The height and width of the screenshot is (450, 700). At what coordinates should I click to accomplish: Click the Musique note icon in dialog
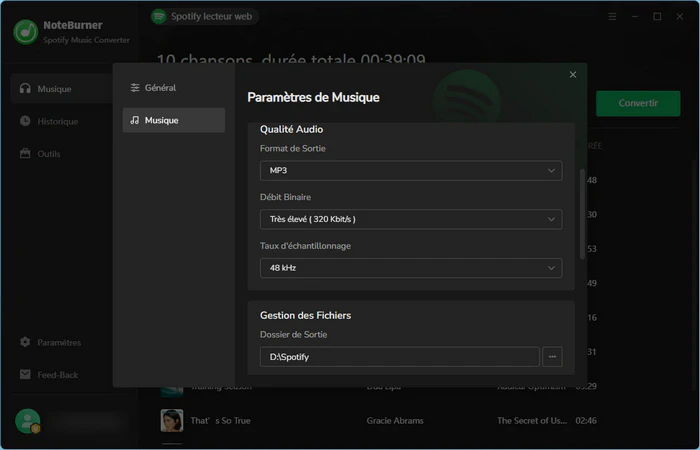135,120
